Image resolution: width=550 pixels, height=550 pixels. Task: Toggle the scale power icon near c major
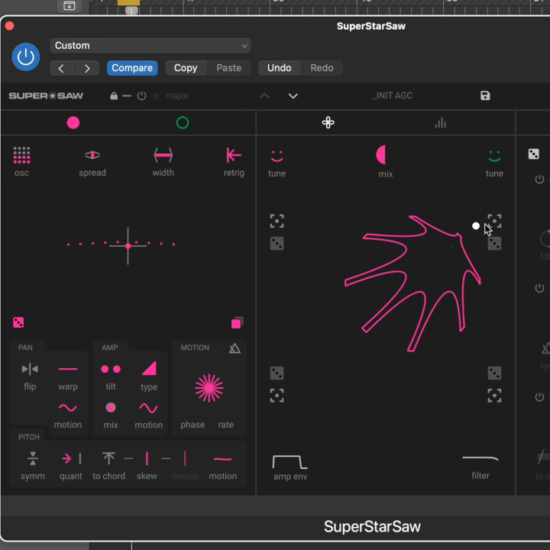(141, 96)
